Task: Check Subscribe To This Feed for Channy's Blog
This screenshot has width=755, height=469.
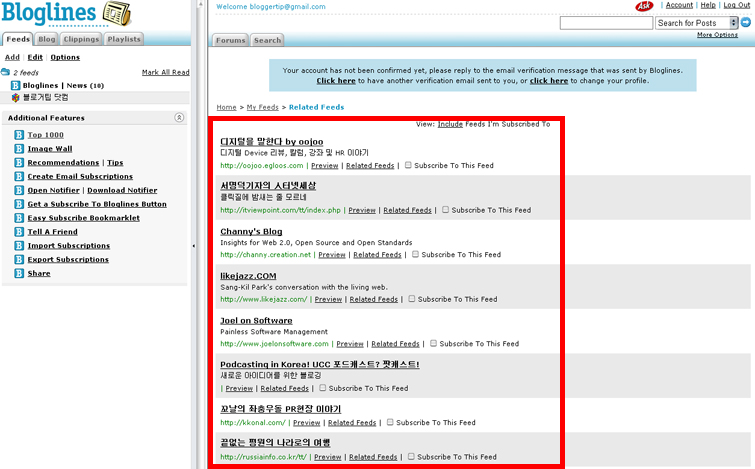Action: click(x=416, y=254)
